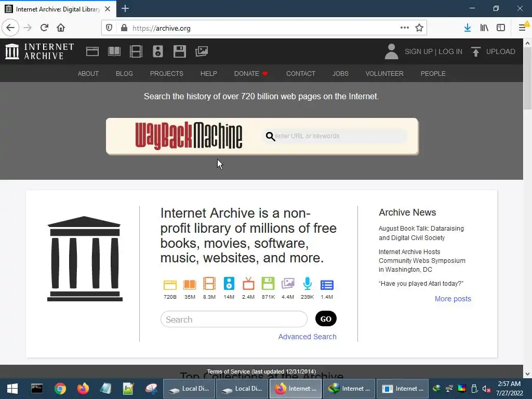Open the Web icon in Archive top bar
Image resolution: width=532 pixels, height=399 pixels.
(92, 51)
